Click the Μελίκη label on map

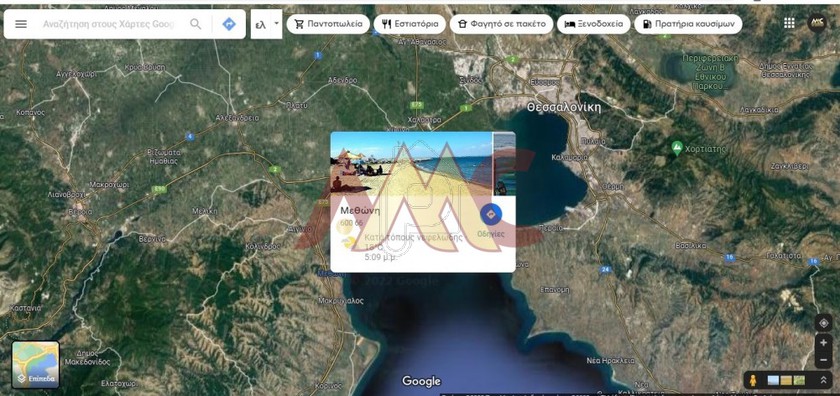205,211
